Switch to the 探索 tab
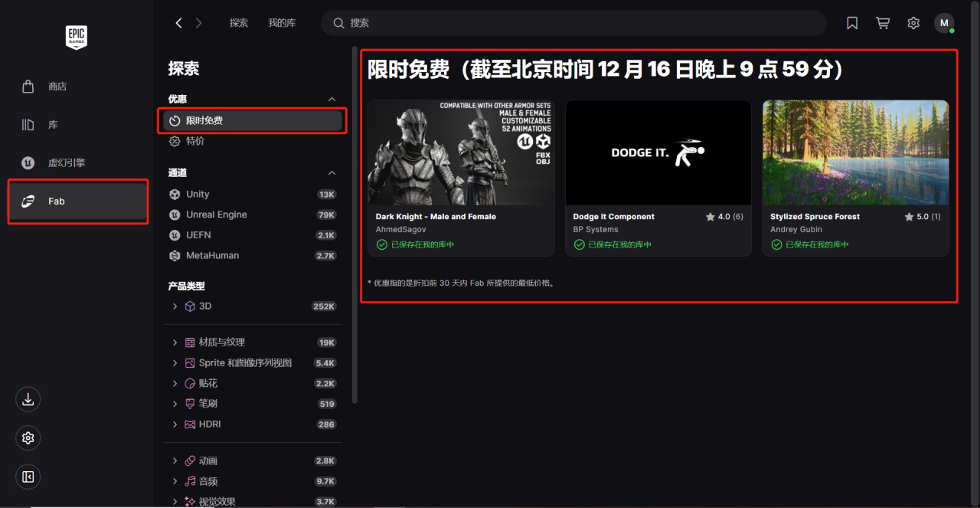This screenshot has height=508, width=980. (x=239, y=23)
